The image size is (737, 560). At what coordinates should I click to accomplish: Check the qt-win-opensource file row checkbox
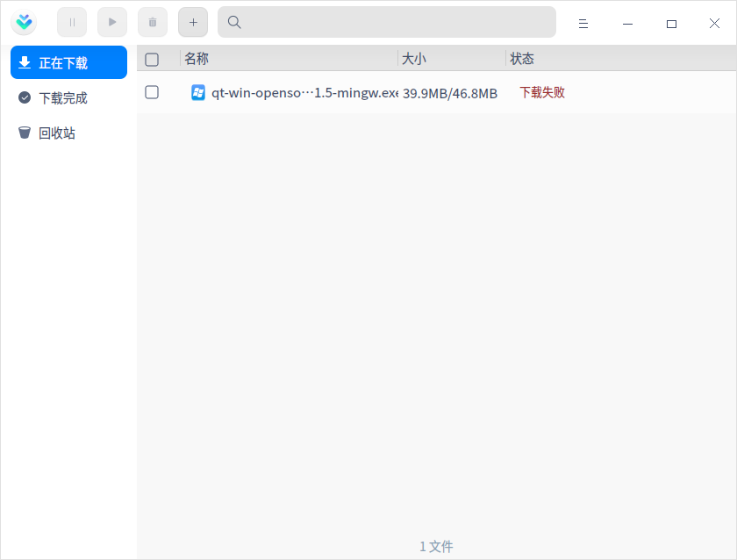pyautogui.click(x=152, y=92)
